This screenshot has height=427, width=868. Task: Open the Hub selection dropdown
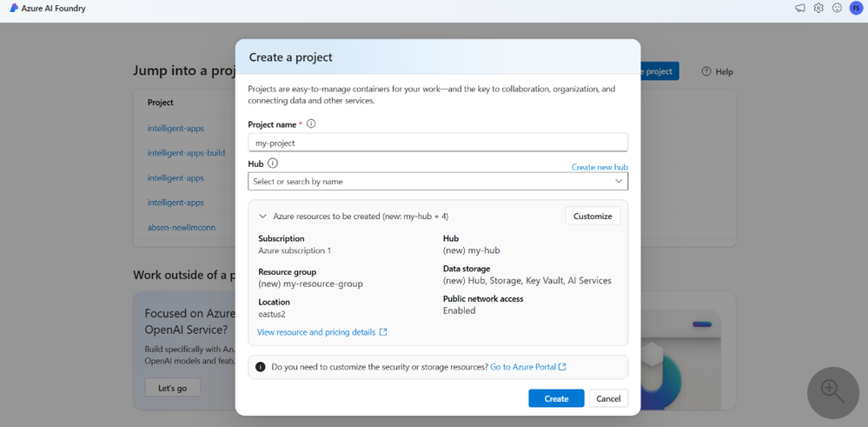tap(438, 181)
